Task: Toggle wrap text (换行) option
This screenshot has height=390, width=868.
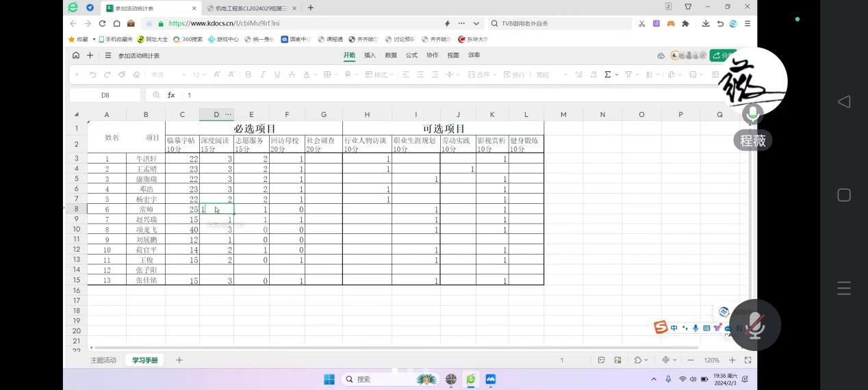Action: pos(514,75)
